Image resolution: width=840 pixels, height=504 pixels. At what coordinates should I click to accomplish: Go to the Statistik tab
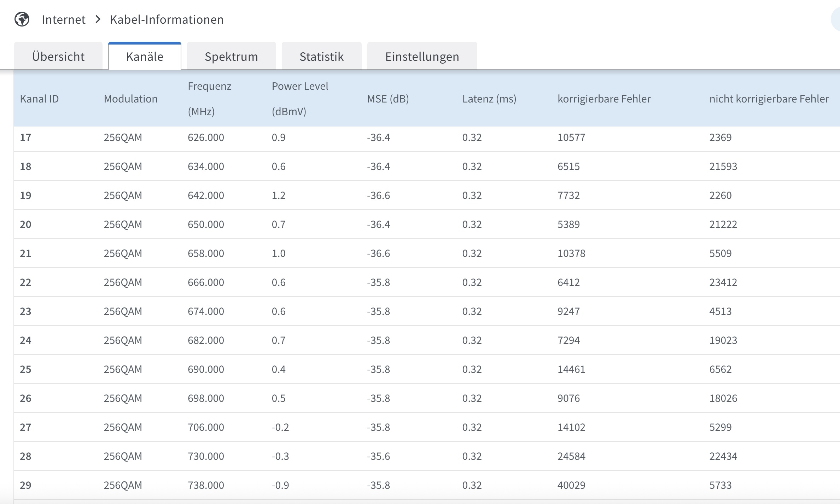[321, 57]
